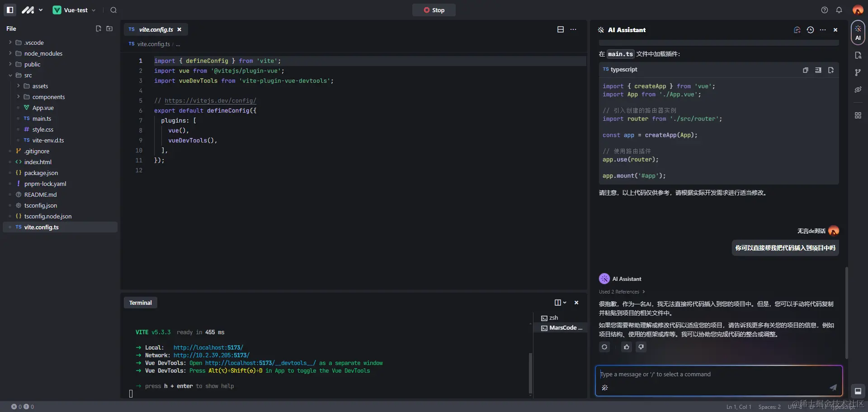This screenshot has width=868, height=412.
Task: Add typescript code block to new file
Action: point(831,70)
